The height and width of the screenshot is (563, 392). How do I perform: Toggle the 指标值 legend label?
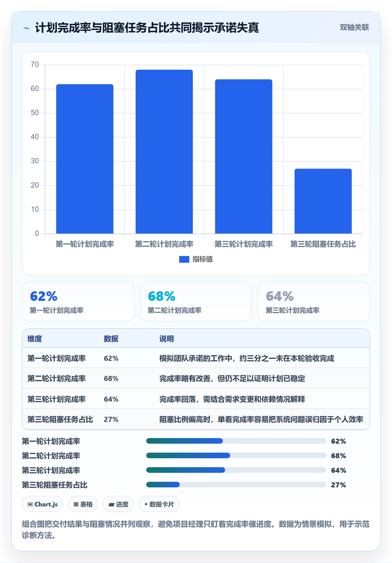202,259
